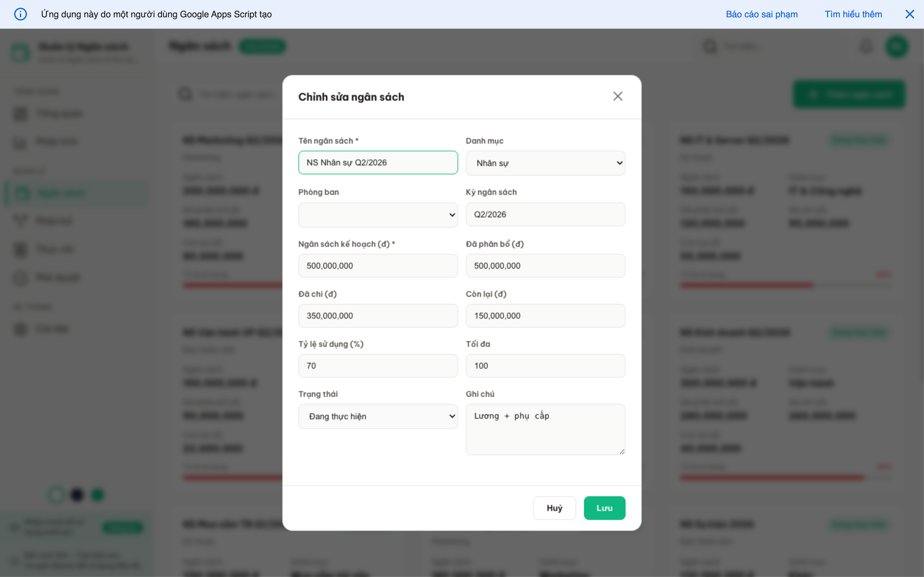Viewport: 924px width, 577px height.
Task: Select the green theme dot in the sidebar
Action: point(97,495)
